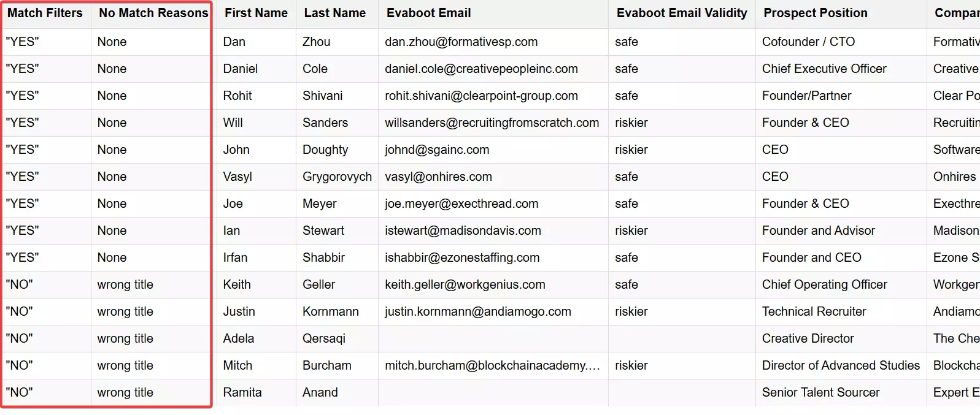Screen dimensions: 980x415
Task: Select the First Name column header
Action: pos(256,13)
